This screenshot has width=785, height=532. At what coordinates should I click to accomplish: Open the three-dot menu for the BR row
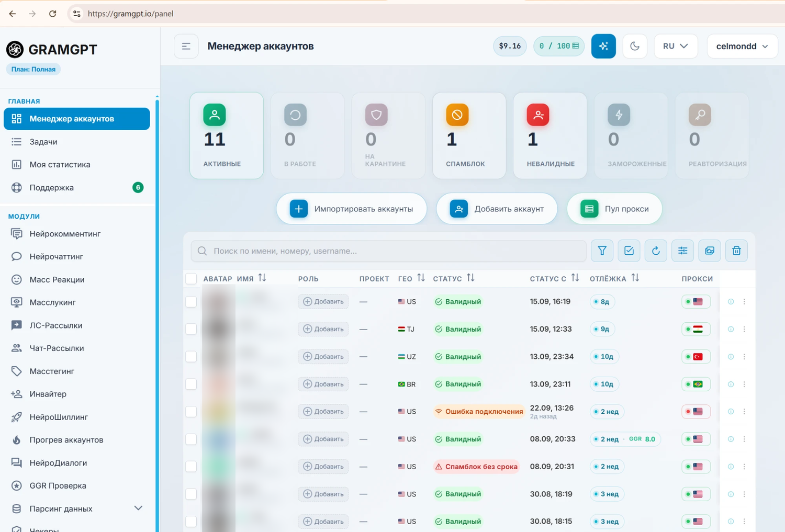pyautogui.click(x=744, y=384)
